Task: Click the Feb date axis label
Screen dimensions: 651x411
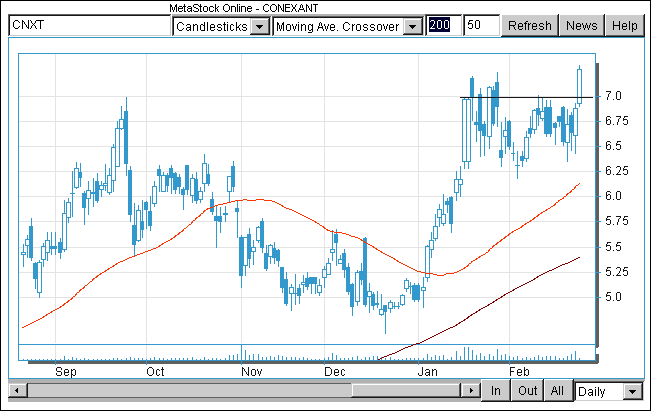Action: [x=519, y=372]
